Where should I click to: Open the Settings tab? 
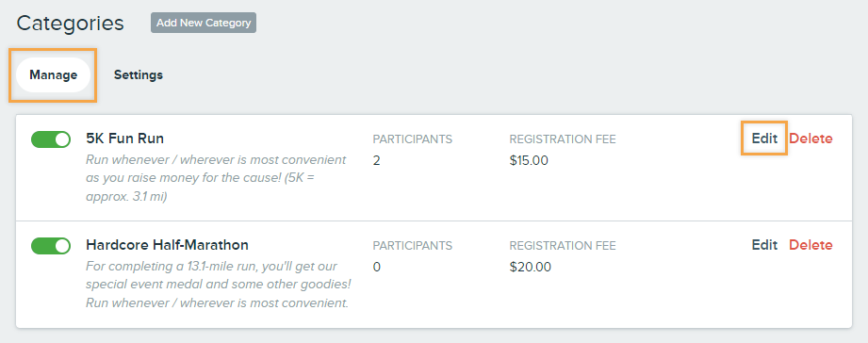[139, 74]
